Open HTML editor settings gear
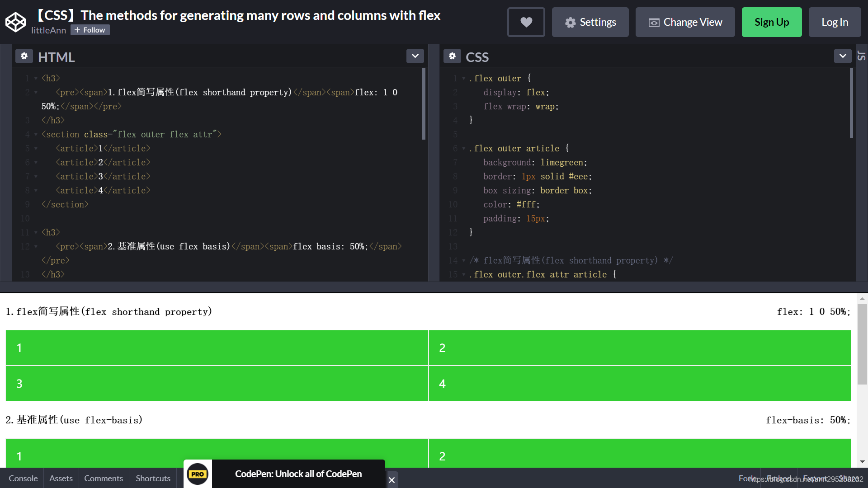Screen dimensions: 868x488 tap(24, 56)
